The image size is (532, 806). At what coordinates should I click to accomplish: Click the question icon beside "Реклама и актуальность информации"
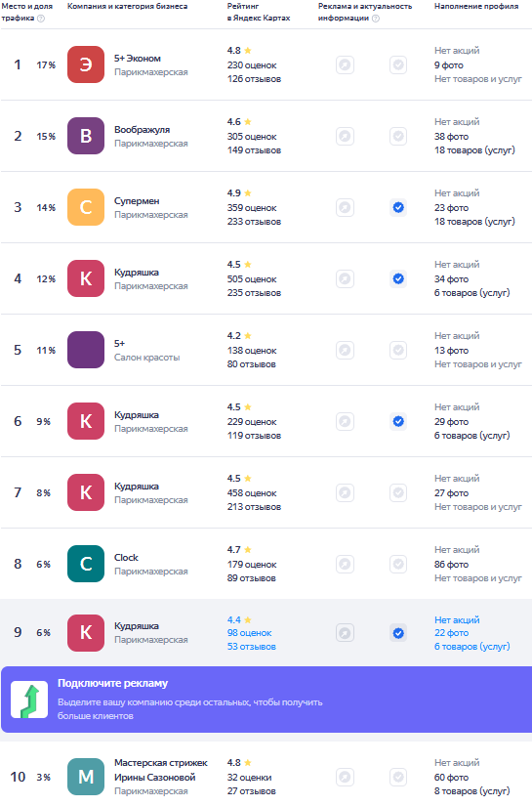(x=376, y=19)
